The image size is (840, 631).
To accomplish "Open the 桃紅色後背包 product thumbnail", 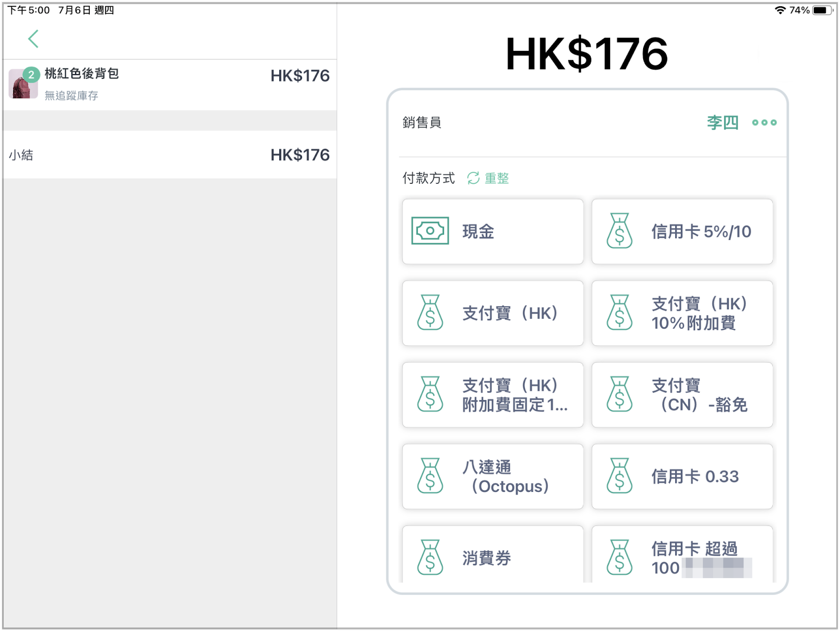I will coord(23,84).
